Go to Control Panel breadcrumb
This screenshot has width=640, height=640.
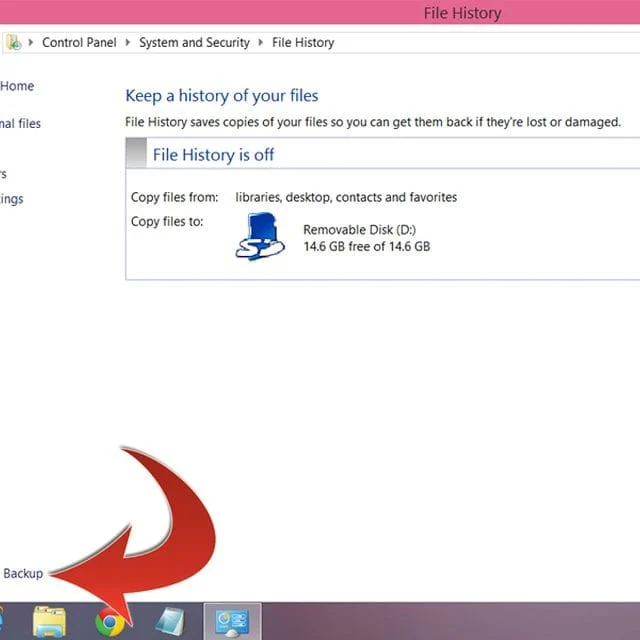79,42
